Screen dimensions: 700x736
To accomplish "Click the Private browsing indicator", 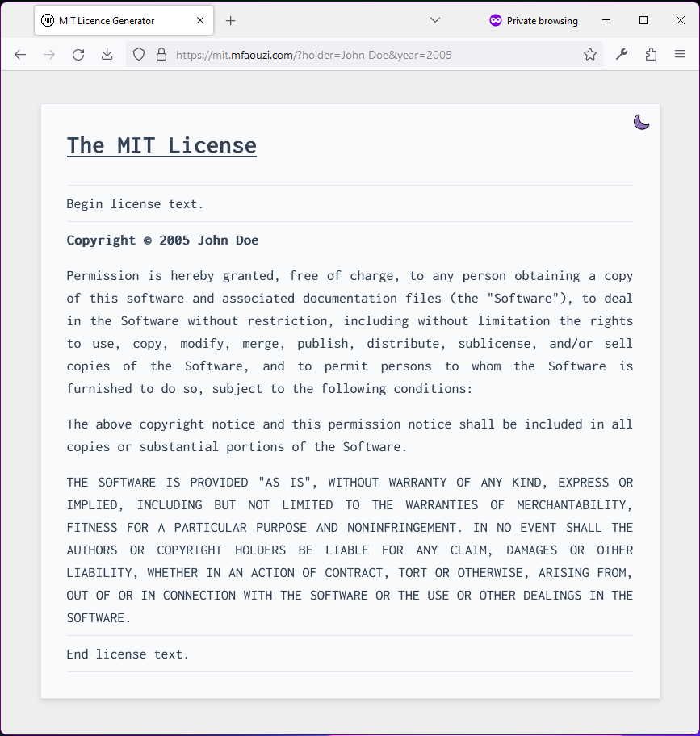I will (x=534, y=21).
